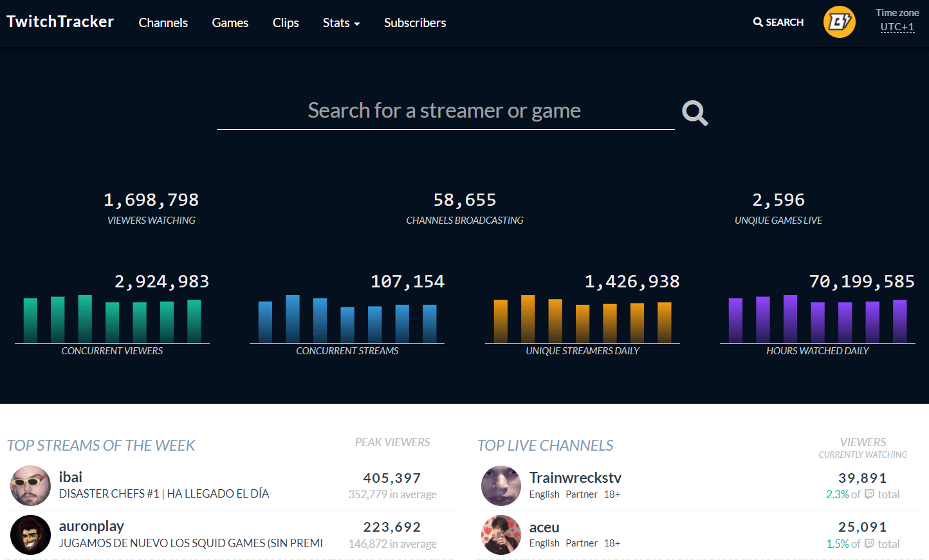Open the auronplay channel link

pos(91,527)
